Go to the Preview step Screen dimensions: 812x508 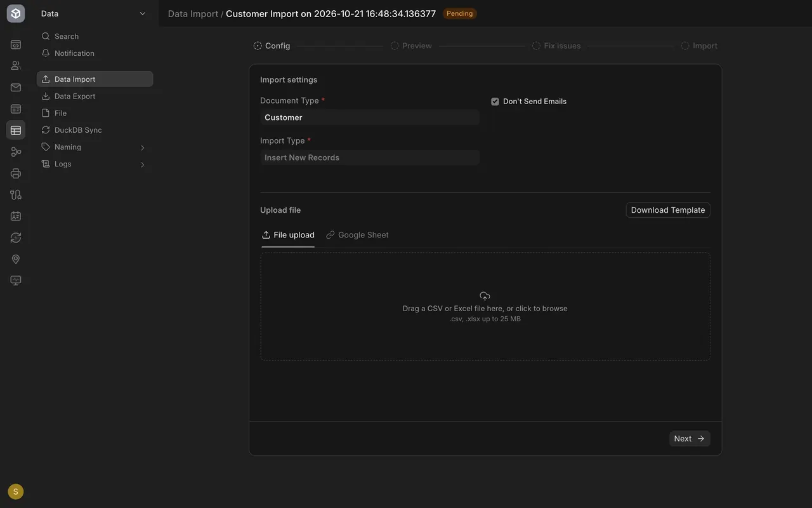411,46
